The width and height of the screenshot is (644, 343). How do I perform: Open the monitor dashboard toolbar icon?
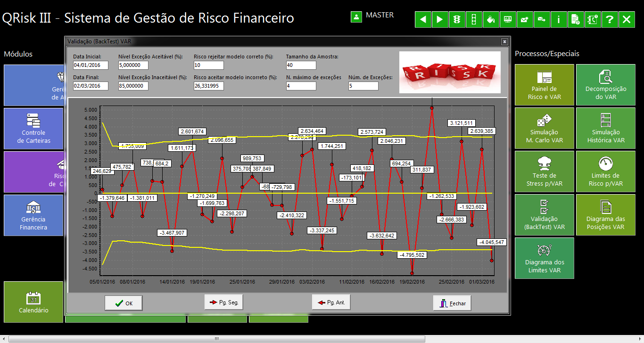click(508, 19)
